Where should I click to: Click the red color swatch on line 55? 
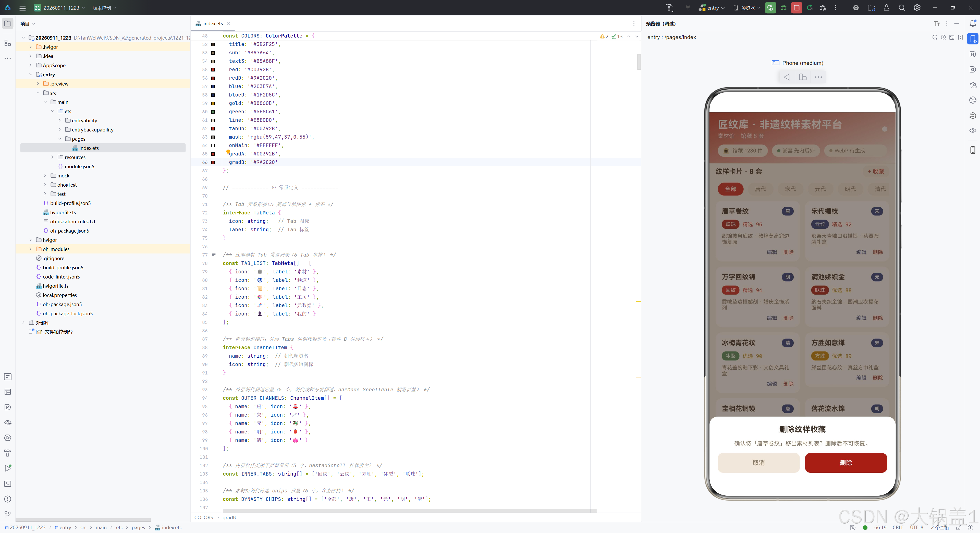[x=213, y=70]
